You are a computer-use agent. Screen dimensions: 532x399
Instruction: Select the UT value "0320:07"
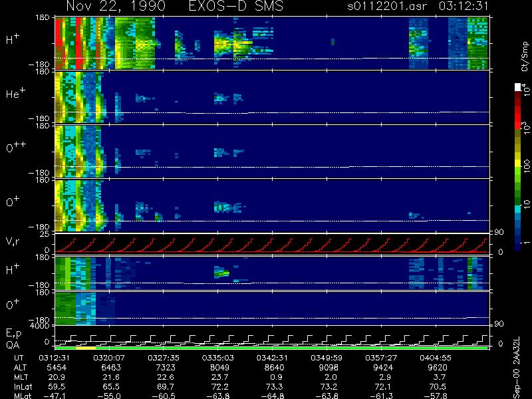coord(108,358)
